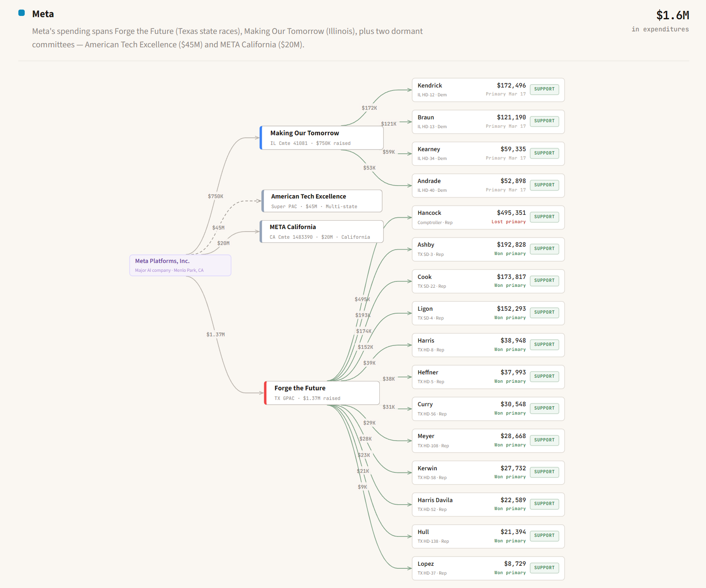Viewport: 706px width, 588px height.
Task: Select the American Tech Excellence node
Action: point(322,201)
